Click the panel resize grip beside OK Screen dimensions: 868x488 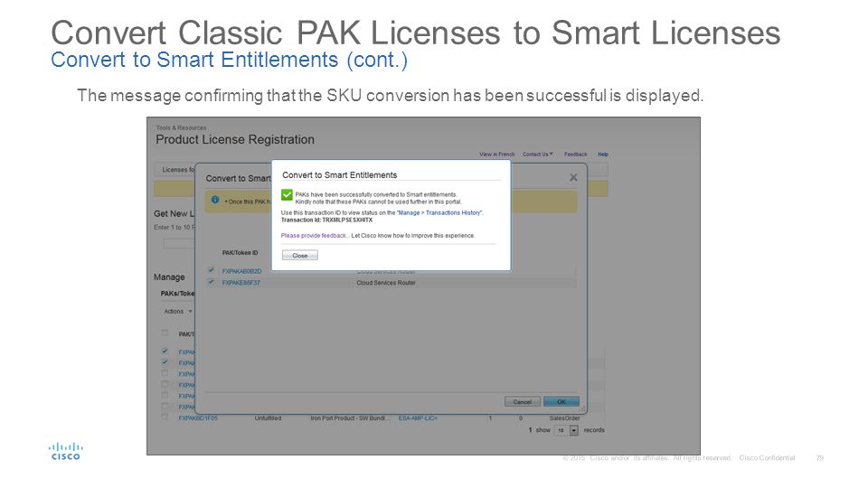(x=581, y=408)
